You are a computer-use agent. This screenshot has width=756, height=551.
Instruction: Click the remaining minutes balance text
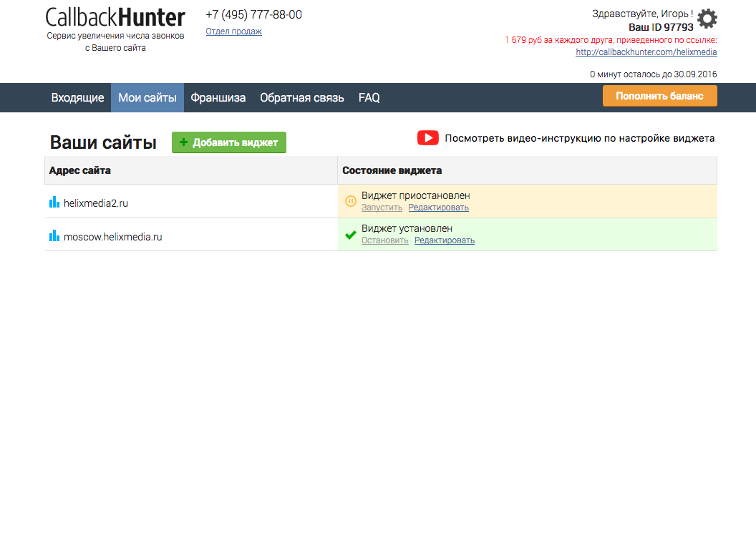point(654,74)
